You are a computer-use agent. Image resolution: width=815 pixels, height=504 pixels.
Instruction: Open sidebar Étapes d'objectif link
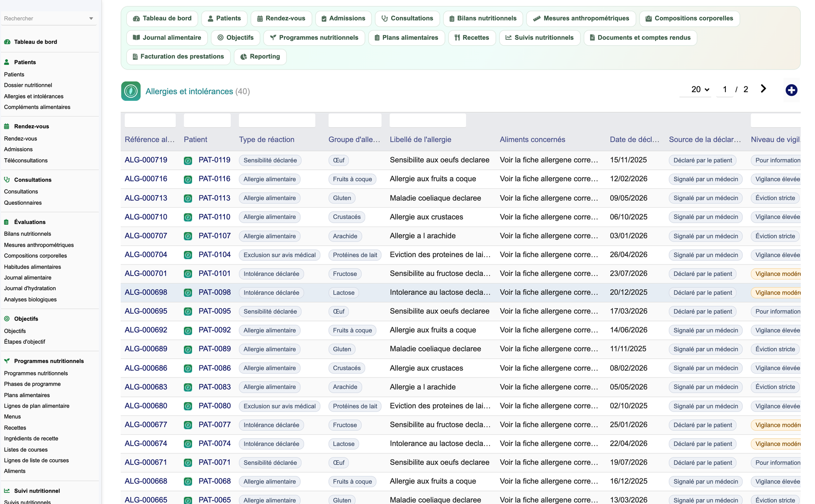(x=25, y=342)
